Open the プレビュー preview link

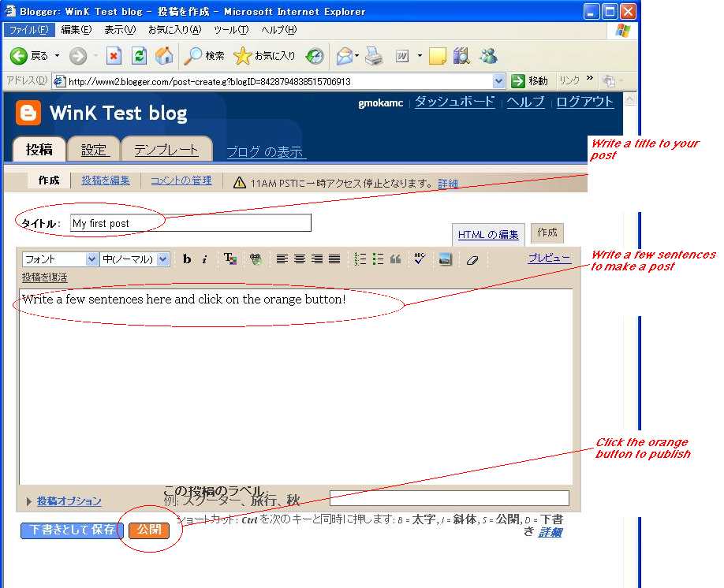550,258
